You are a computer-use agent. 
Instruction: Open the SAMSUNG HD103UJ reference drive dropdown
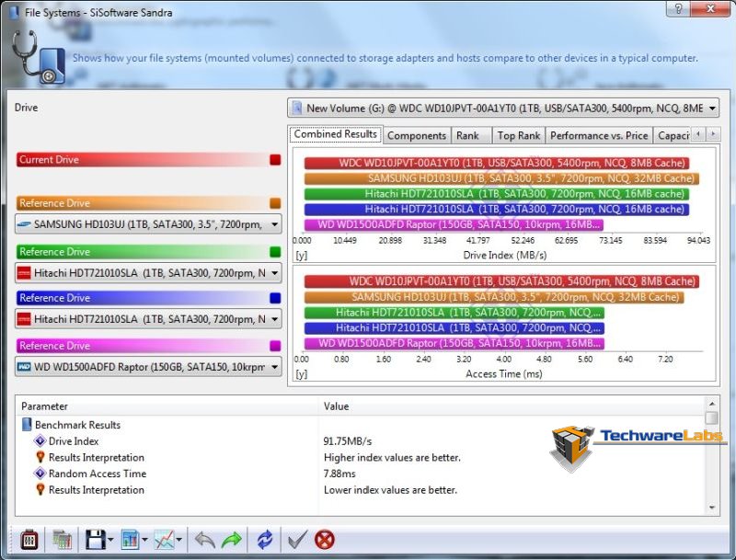148,224
